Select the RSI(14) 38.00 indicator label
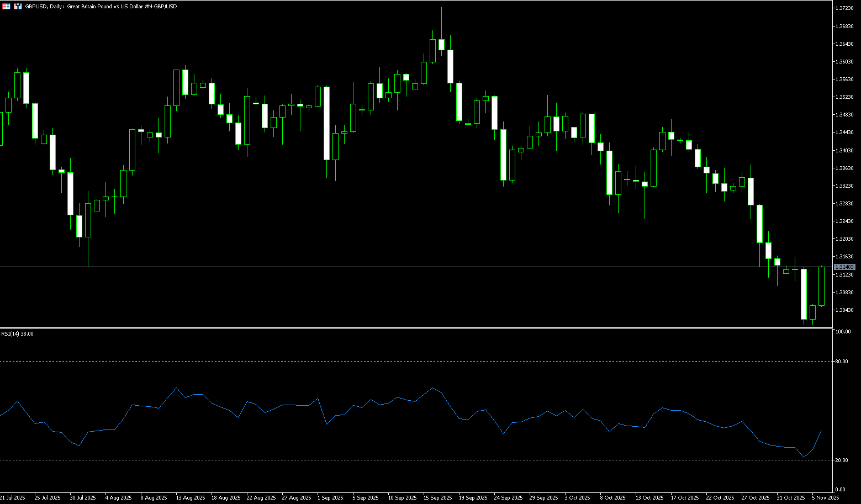Image resolution: width=861 pixels, height=504 pixels. click(x=17, y=334)
